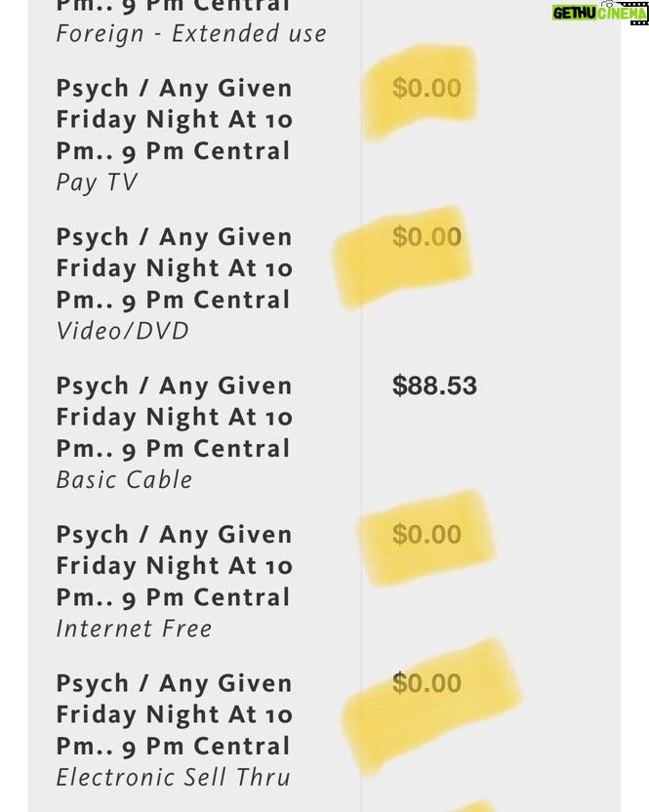
Task: Click the $0.00 Electronic Sell Thru amount
Action: tap(426, 682)
